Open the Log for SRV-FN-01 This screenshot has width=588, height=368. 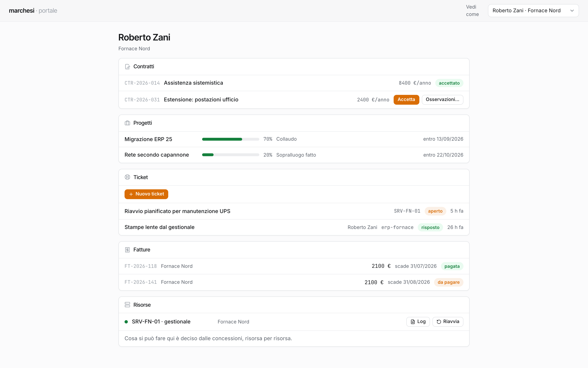pos(418,322)
